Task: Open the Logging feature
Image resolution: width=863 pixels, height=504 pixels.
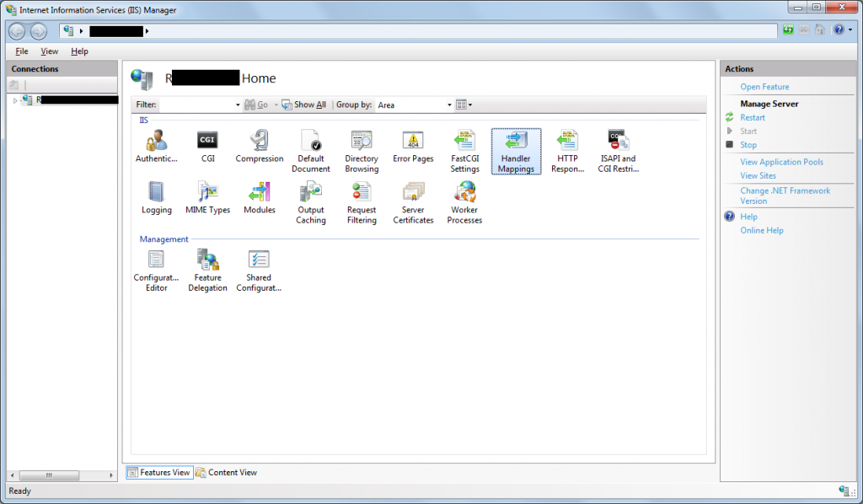Action: click(x=156, y=198)
